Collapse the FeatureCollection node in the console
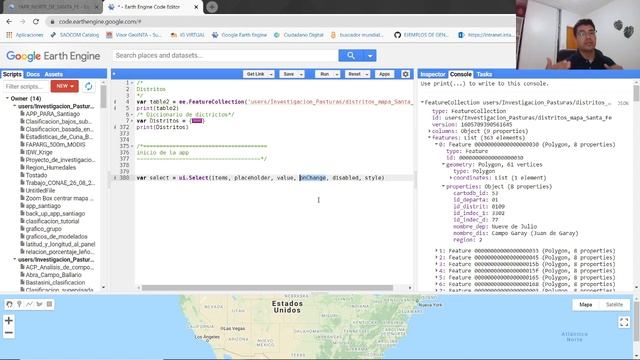 click(422, 102)
